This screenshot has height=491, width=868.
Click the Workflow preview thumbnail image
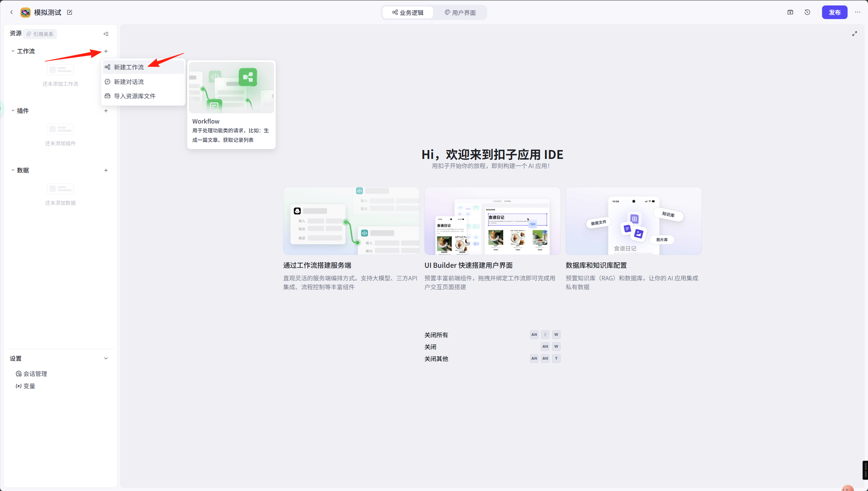tap(231, 87)
